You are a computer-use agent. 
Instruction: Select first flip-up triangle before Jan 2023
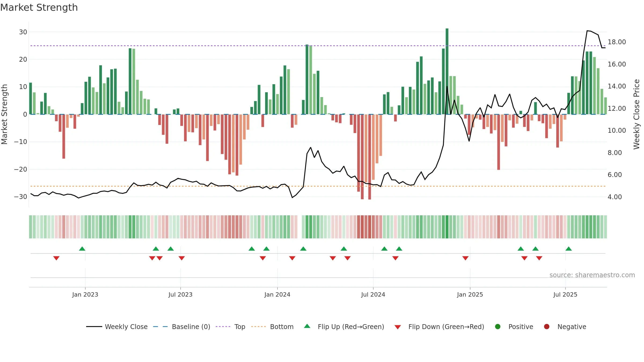(82, 249)
